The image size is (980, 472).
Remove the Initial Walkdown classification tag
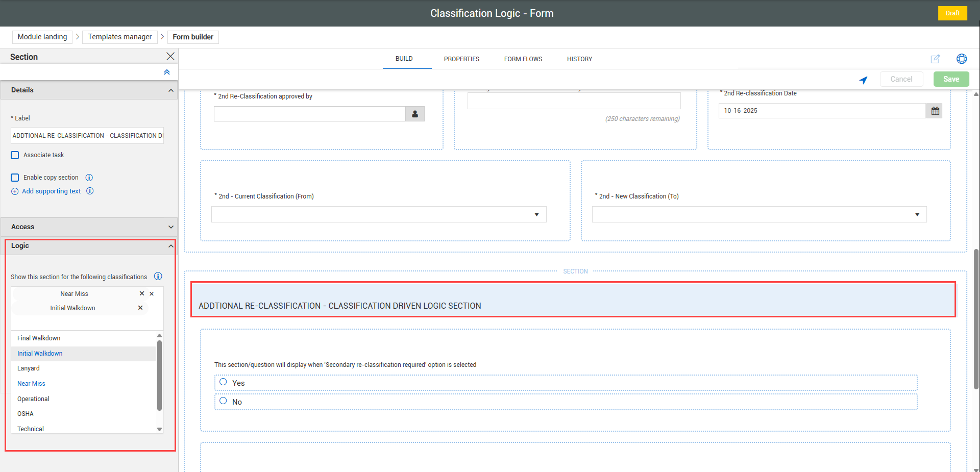pos(140,308)
